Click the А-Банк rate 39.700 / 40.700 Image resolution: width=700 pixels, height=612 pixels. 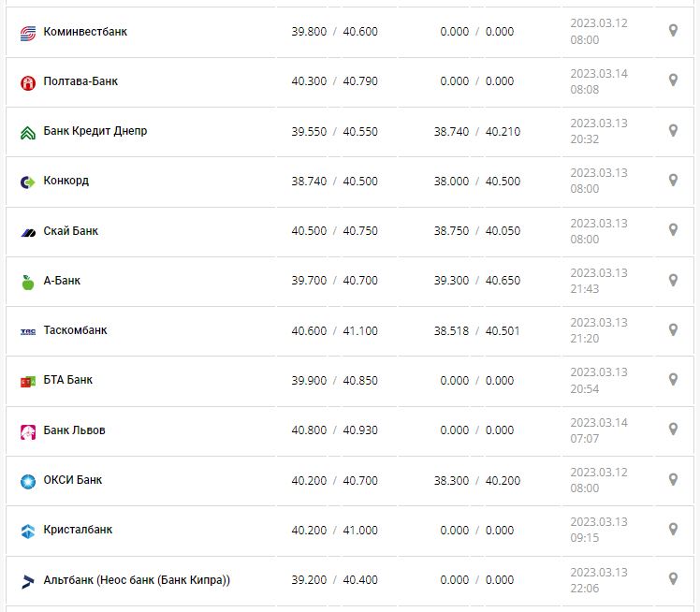(x=334, y=281)
